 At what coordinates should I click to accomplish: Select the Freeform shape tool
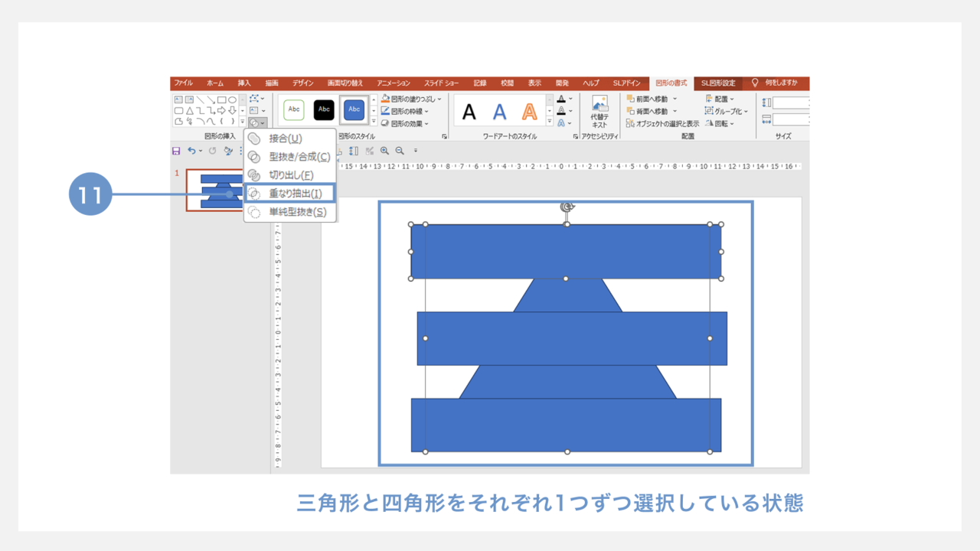click(178, 122)
